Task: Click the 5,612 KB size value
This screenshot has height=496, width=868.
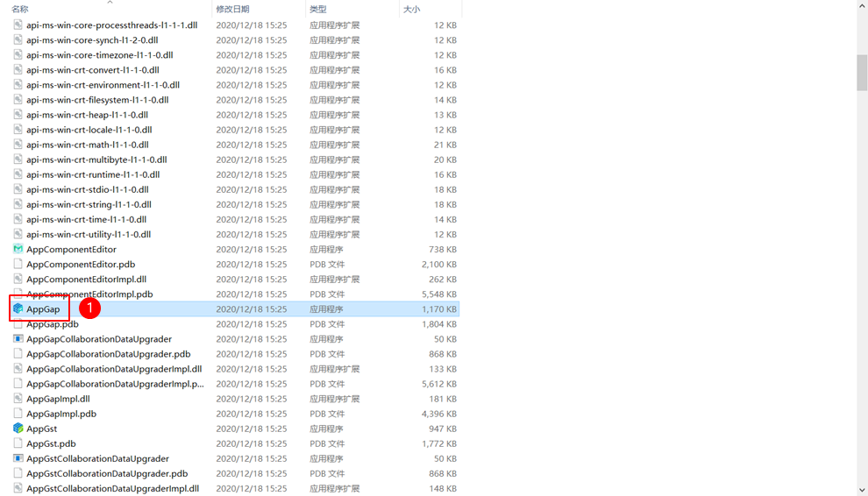Action: tap(439, 384)
